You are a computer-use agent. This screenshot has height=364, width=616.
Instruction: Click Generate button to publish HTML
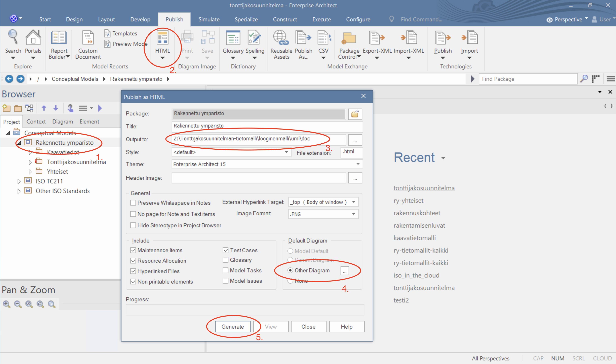pyautogui.click(x=232, y=326)
